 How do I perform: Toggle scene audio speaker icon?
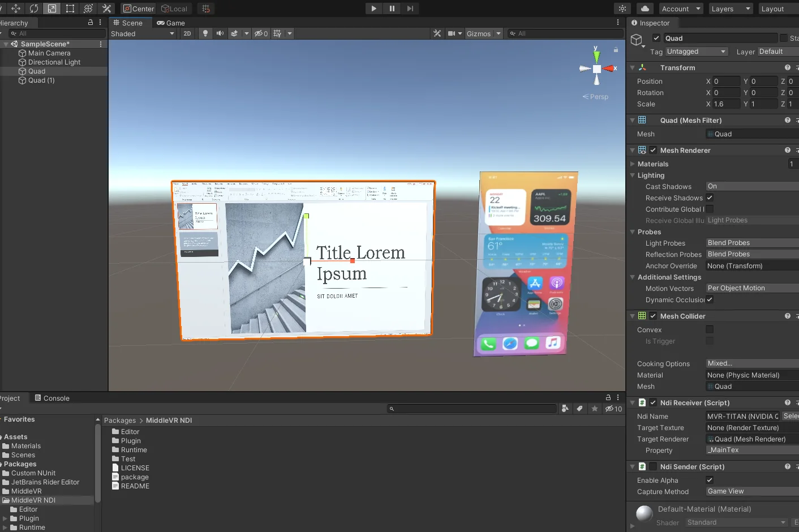[x=220, y=33]
